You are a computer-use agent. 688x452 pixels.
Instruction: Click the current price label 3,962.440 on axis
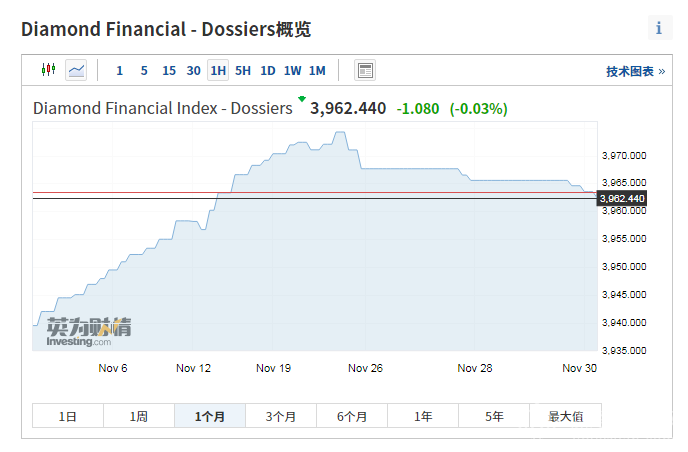pyautogui.click(x=622, y=198)
